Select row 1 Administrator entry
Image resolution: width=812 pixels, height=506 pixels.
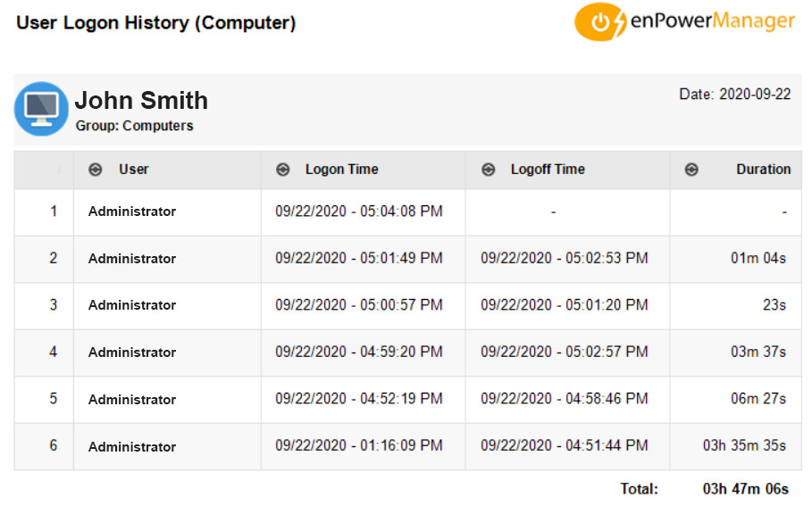pos(132,212)
